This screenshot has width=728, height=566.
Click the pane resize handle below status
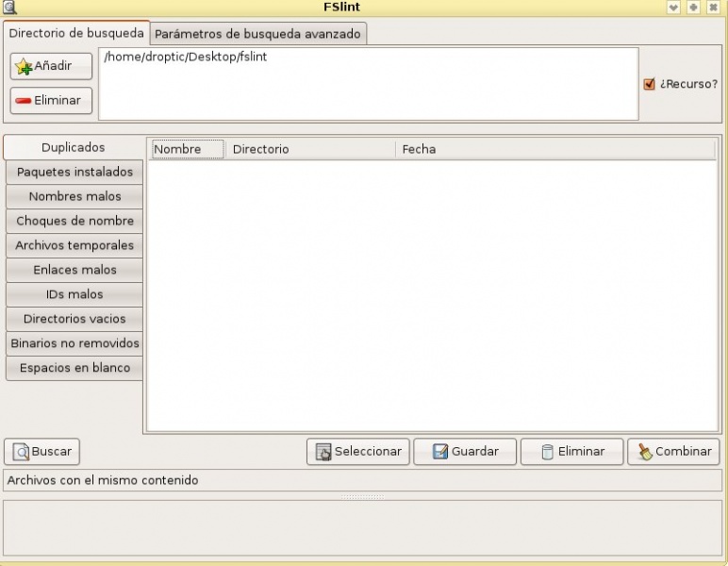point(363,496)
